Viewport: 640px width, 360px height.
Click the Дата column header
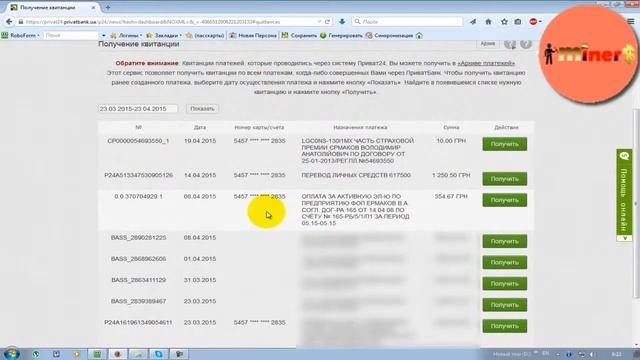click(x=200, y=127)
